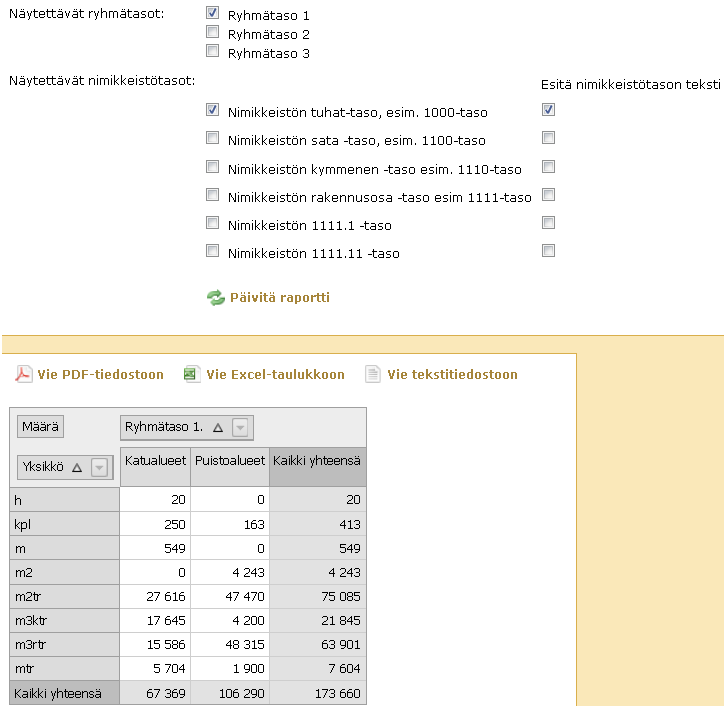Click the Määrä data field button
Viewport: 726px width, 708px height.
click(x=40, y=427)
